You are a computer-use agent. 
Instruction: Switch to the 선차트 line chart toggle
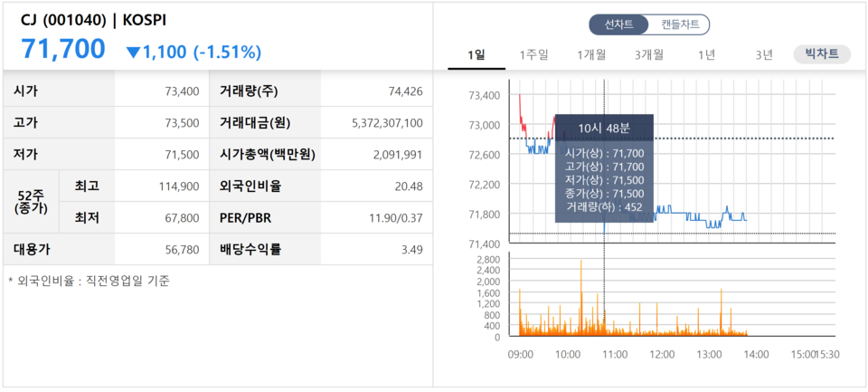(618, 24)
